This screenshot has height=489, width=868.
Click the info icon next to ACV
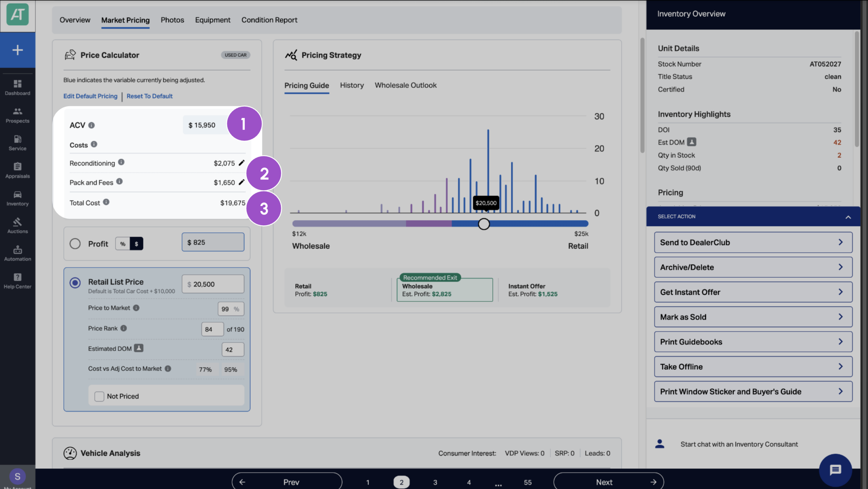point(92,125)
